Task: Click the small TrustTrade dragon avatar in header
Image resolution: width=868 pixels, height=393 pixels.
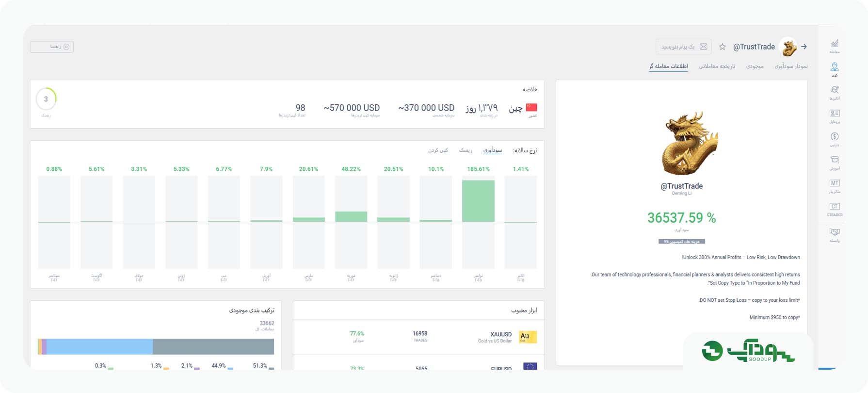Action: click(x=789, y=47)
